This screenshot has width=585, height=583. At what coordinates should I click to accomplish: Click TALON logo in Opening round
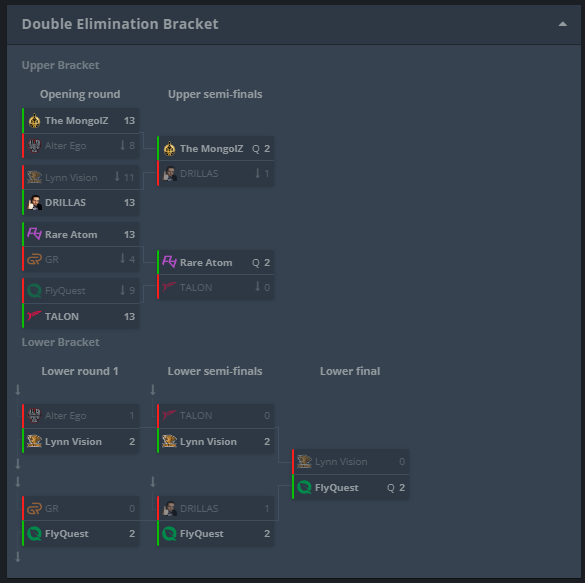tap(34, 316)
